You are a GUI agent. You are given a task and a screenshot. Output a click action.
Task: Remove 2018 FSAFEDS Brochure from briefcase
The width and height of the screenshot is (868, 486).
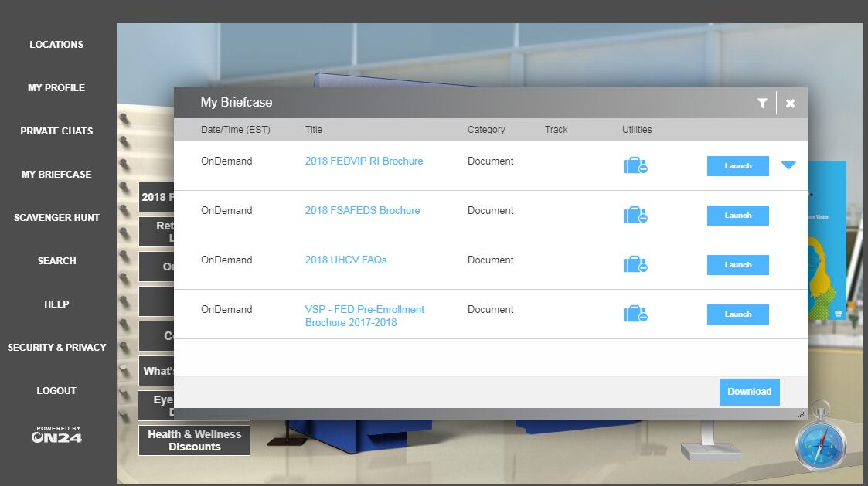coord(635,215)
